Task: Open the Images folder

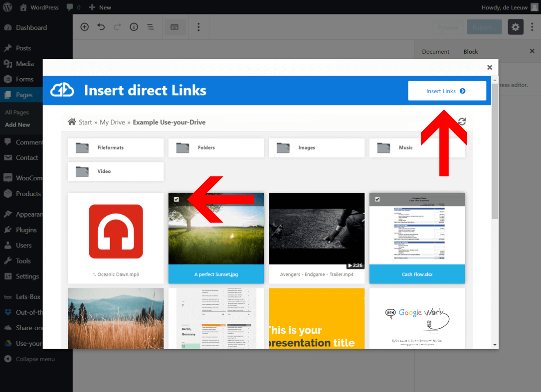Action: (x=317, y=147)
